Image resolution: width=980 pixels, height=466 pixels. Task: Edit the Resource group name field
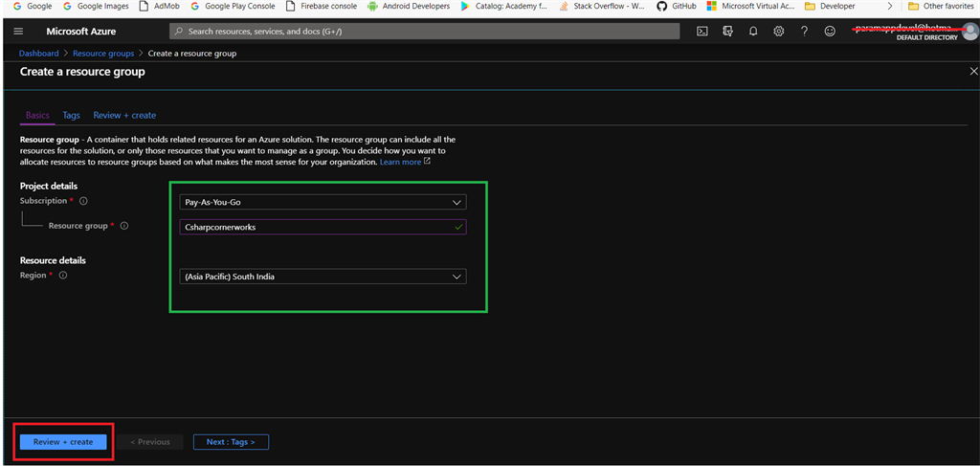[x=323, y=228]
